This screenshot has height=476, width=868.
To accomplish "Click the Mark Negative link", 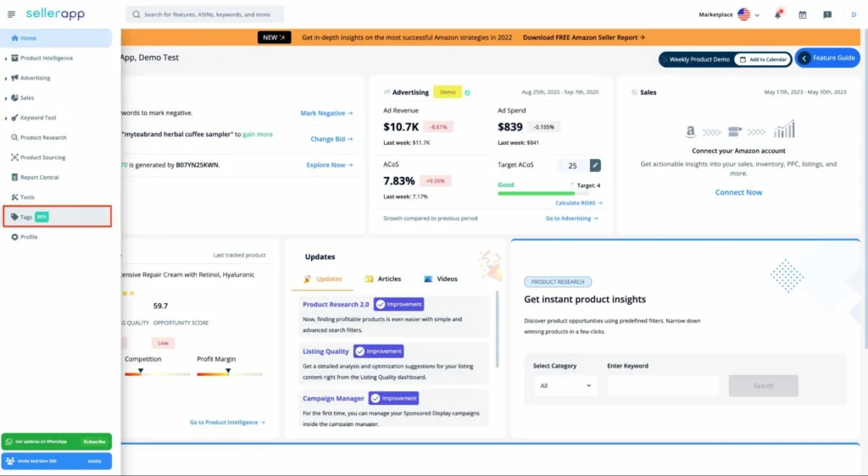I will [x=326, y=113].
